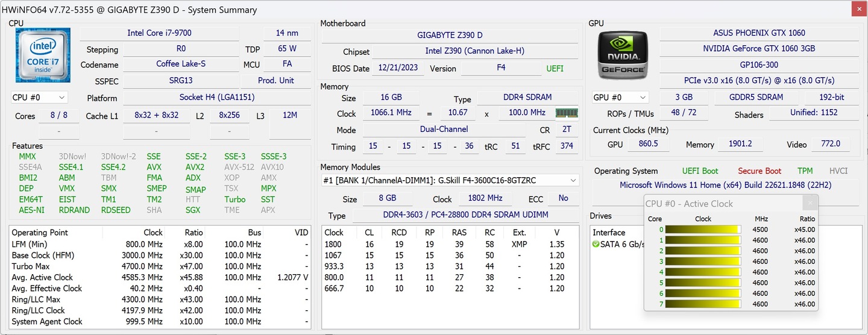
Task: Click the Dual-Channel mode field
Action: click(x=444, y=130)
